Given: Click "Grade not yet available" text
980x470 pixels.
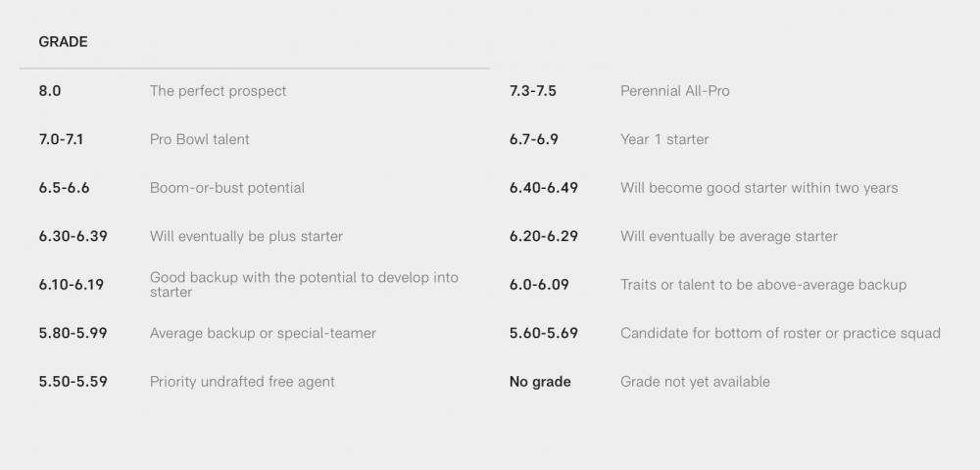Looking at the screenshot, I should tap(695, 382).
